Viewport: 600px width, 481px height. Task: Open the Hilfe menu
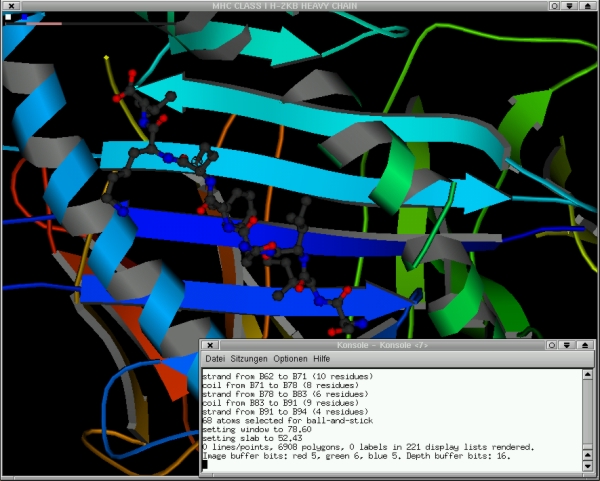321,358
